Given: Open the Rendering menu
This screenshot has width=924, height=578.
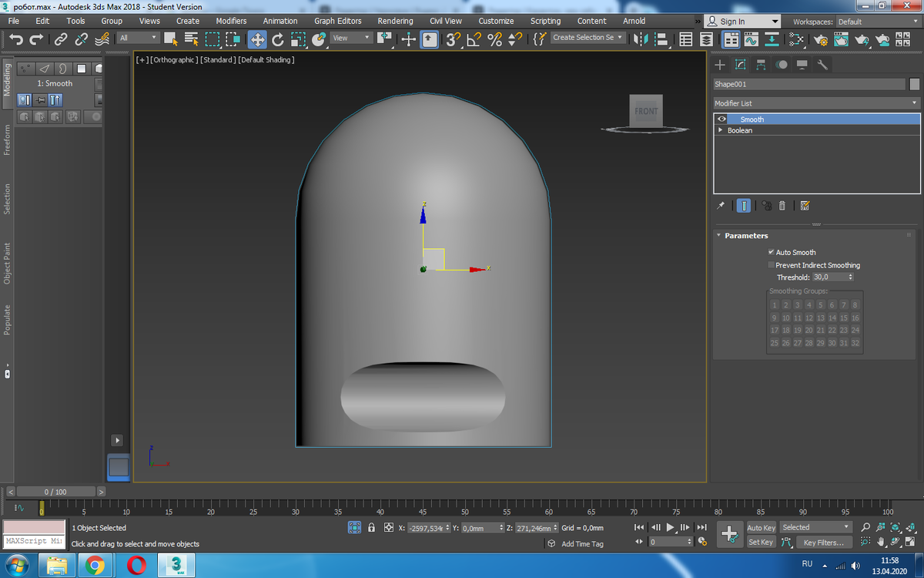Looking at the screenshot, I should click(395, 21).
